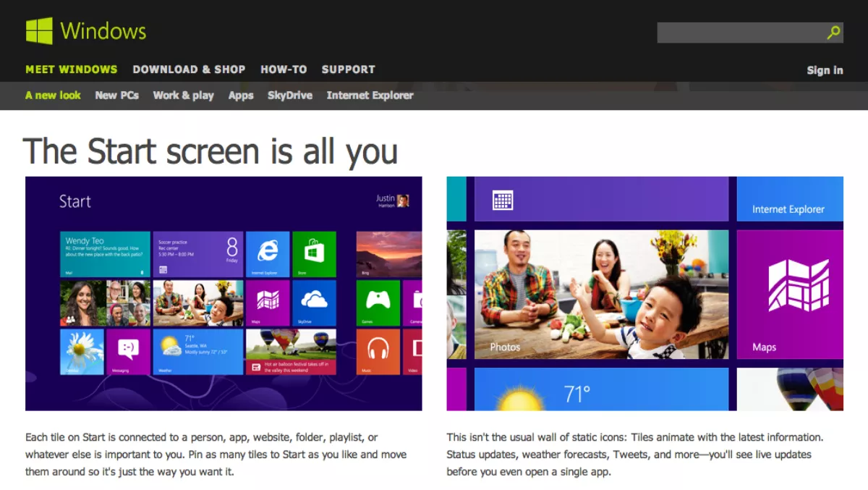Select the Work & play tab
Screen dimensions: 868x490
click(x=183, y=95)
